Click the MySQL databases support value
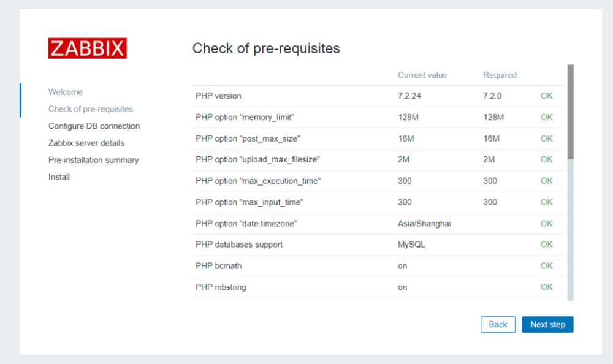The width and height of the screenshot is (613, 364). pyautogui.click(x=411, y=245)
